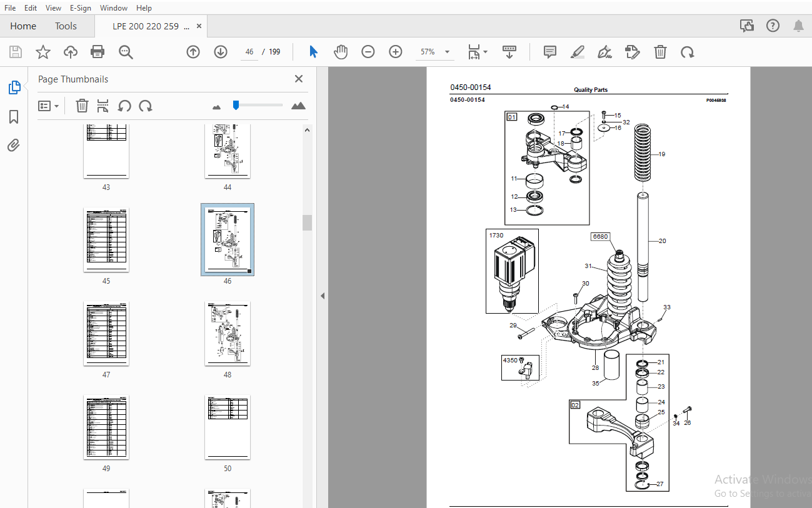Zoom in with the plus button
812x508 pixels.
[396, 52]
